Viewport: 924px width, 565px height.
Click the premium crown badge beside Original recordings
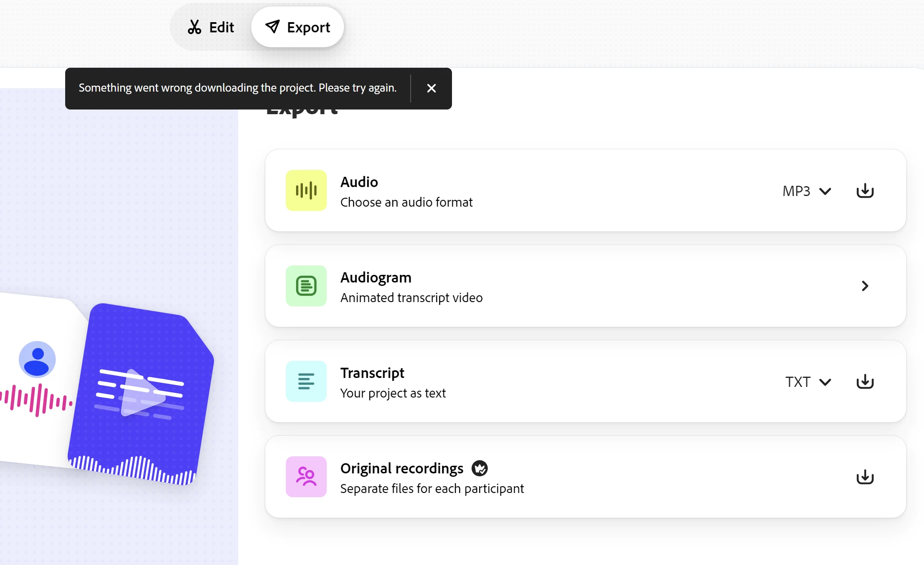coord(480,468)
